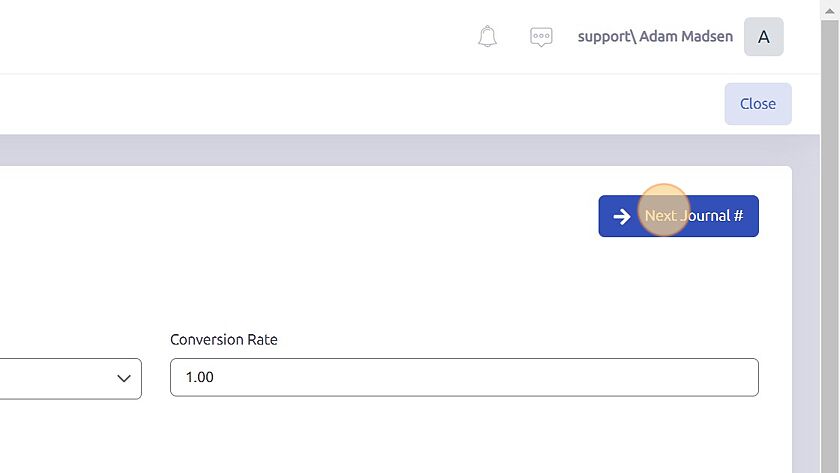Click the Close button

pyautogui.click(x=758, y=104)
